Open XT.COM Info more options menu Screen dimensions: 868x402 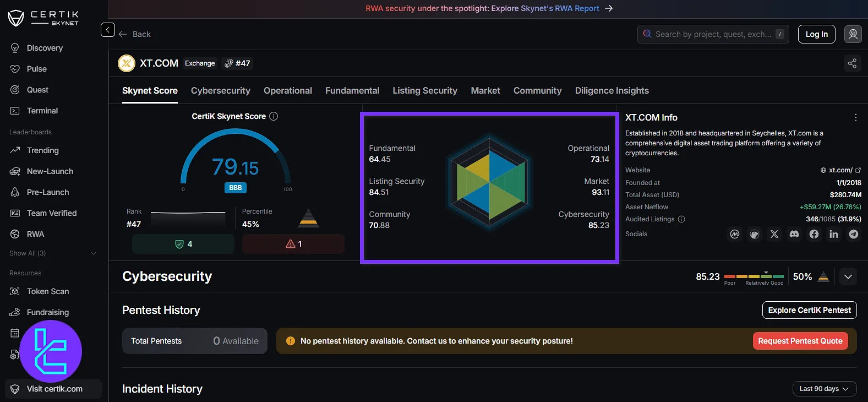[855, 117]
